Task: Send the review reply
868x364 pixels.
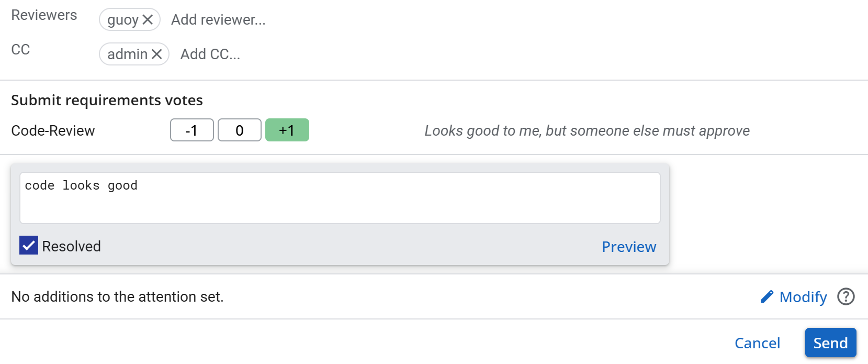Action: [x=830, y=343]
